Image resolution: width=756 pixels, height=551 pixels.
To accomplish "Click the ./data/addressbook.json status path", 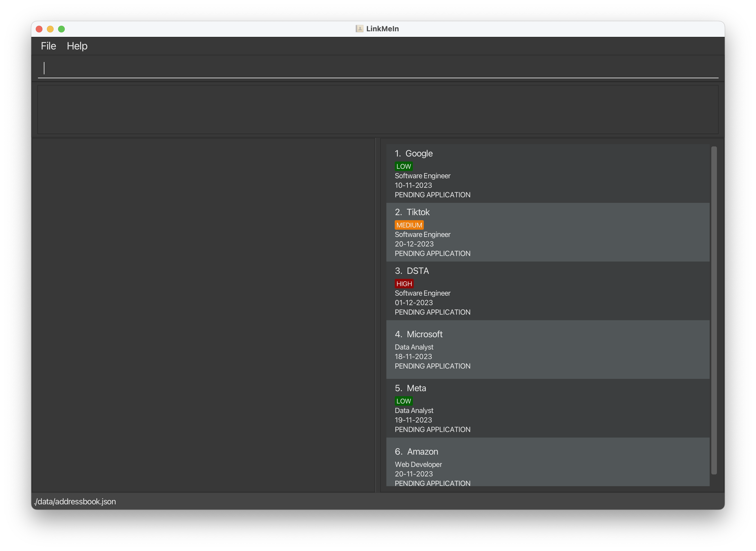I will coord(75,502).
